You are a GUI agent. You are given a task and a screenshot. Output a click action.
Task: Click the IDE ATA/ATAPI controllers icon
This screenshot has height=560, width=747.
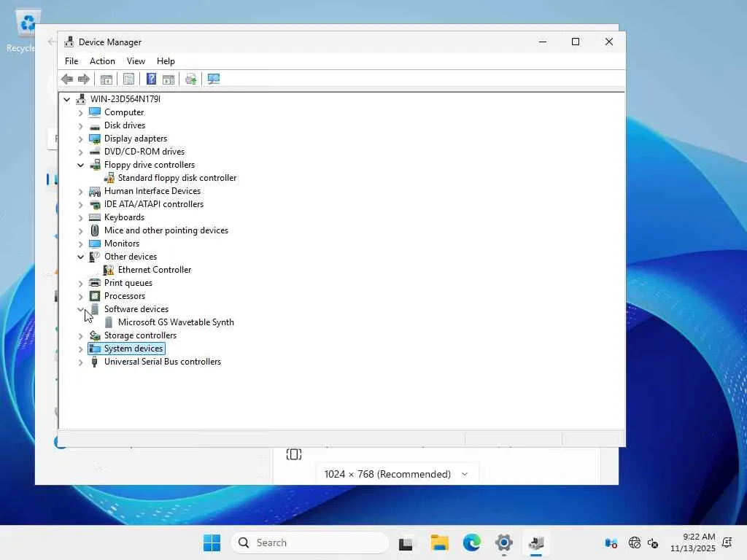[95, 204]
